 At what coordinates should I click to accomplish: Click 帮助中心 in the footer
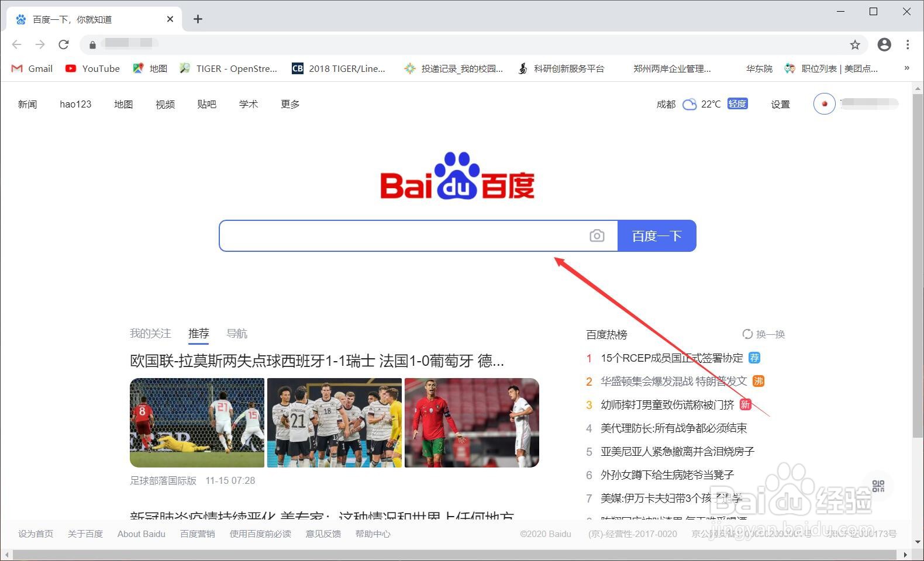click(373, 534)
